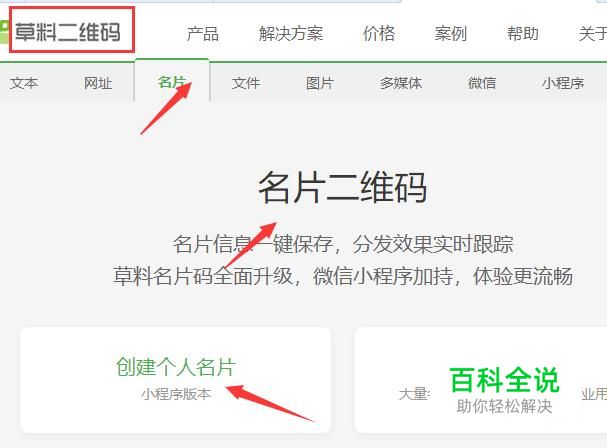Switch to the 图片 tab
The image size is (607, 448).
pyautogui.click(x=320, y=83)
